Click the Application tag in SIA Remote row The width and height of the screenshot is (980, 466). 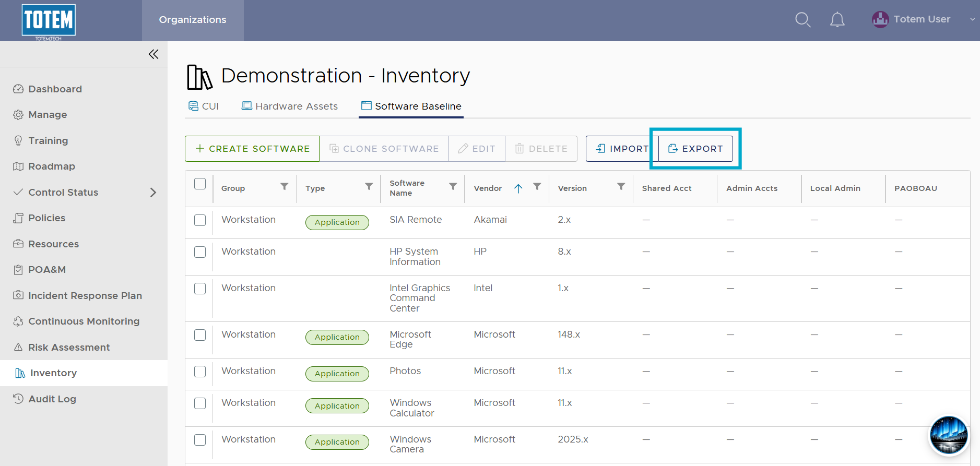pyautogui.click(x=337, y=222)
